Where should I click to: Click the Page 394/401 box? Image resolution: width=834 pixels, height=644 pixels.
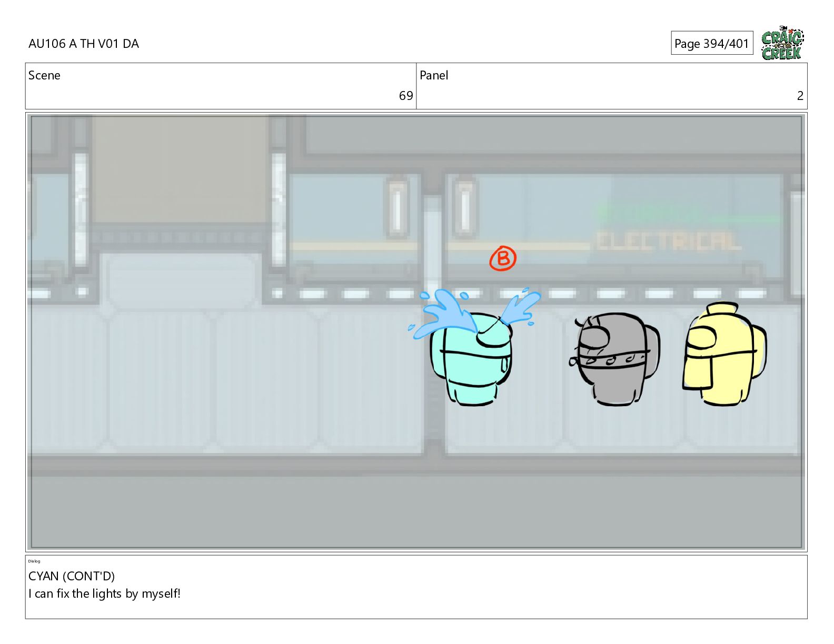pos(712,43)
